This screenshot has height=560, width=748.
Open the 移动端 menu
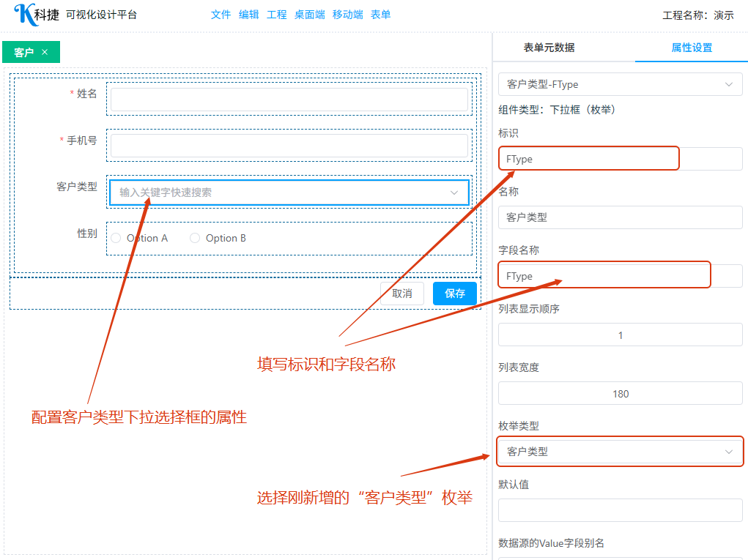pos(347,15)
